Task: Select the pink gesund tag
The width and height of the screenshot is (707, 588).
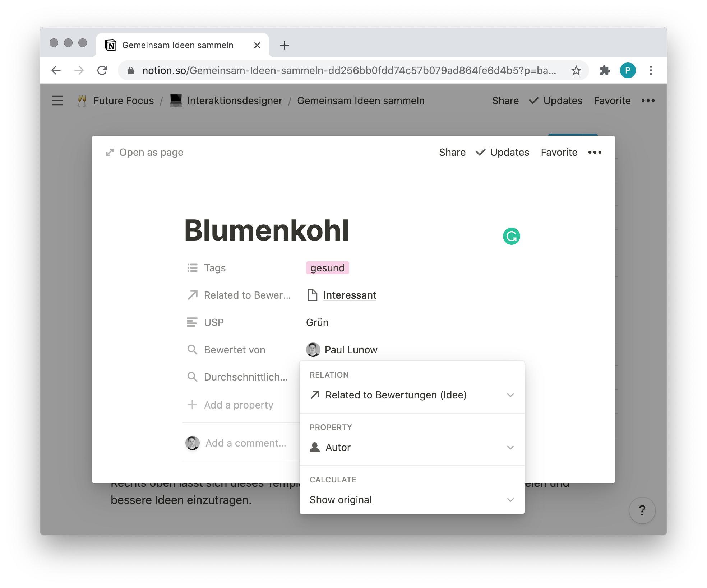Action: point(327,268)
